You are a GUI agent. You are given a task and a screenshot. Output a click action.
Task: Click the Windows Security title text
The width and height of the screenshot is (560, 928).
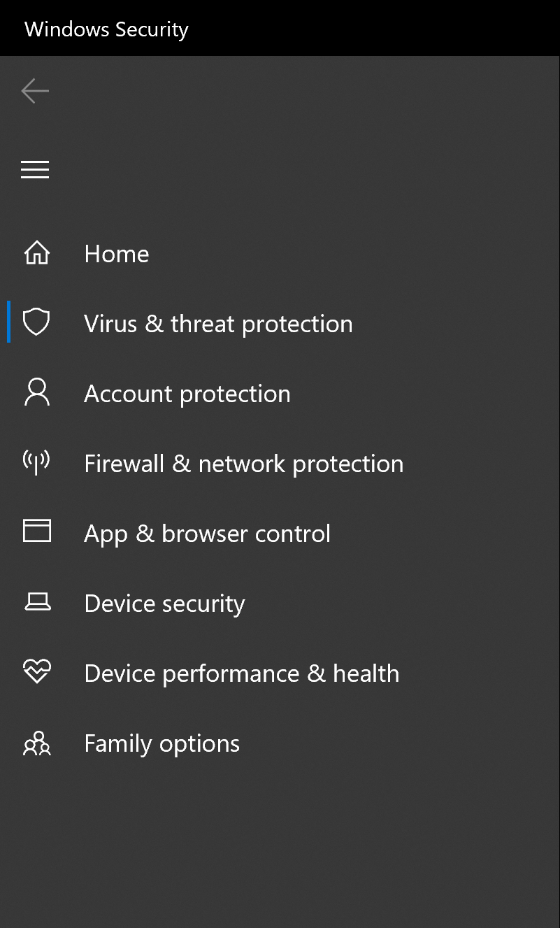click(106, 29)
